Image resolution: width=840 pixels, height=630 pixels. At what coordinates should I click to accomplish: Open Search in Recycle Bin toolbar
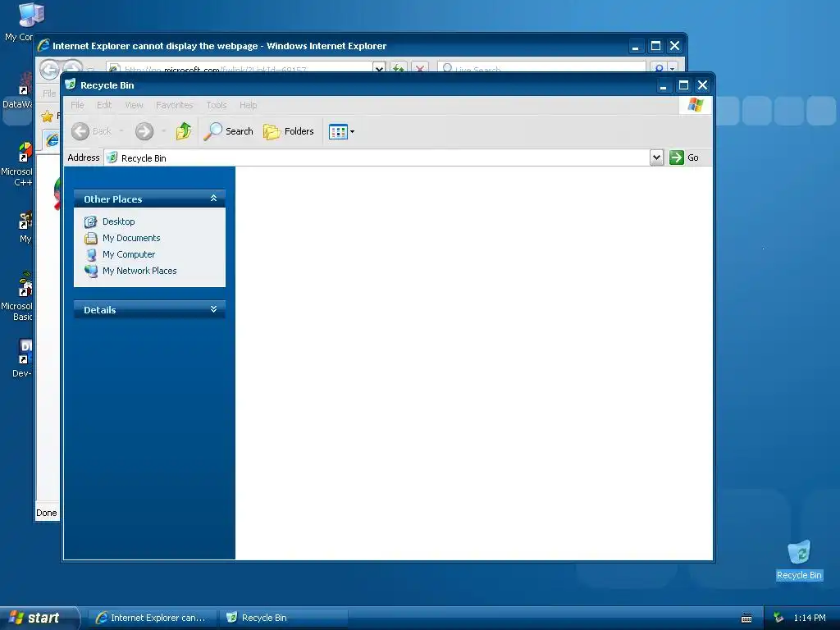(x=229, y=131)
